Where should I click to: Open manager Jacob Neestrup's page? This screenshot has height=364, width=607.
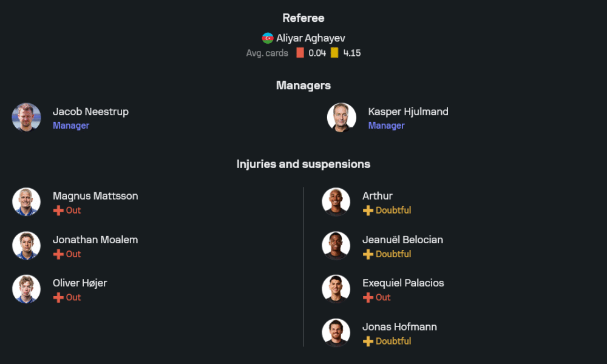[90, 112]
